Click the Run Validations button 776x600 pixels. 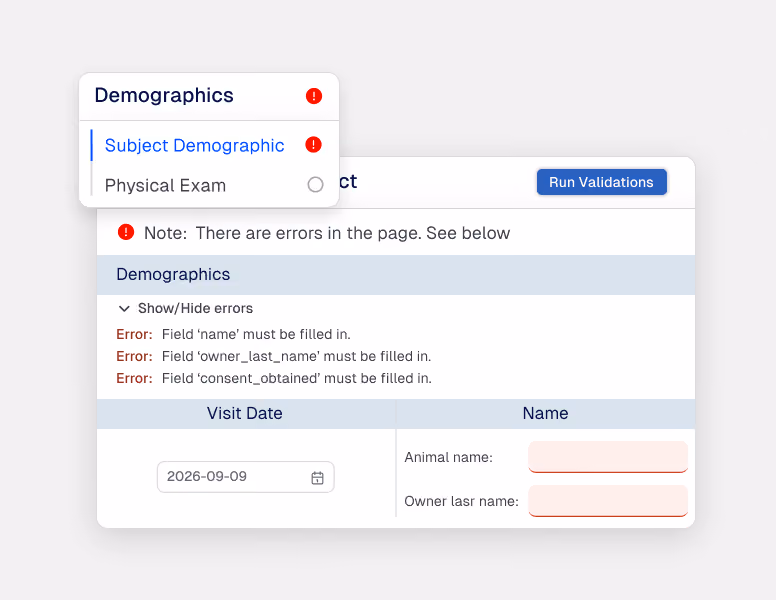point(602,182)
